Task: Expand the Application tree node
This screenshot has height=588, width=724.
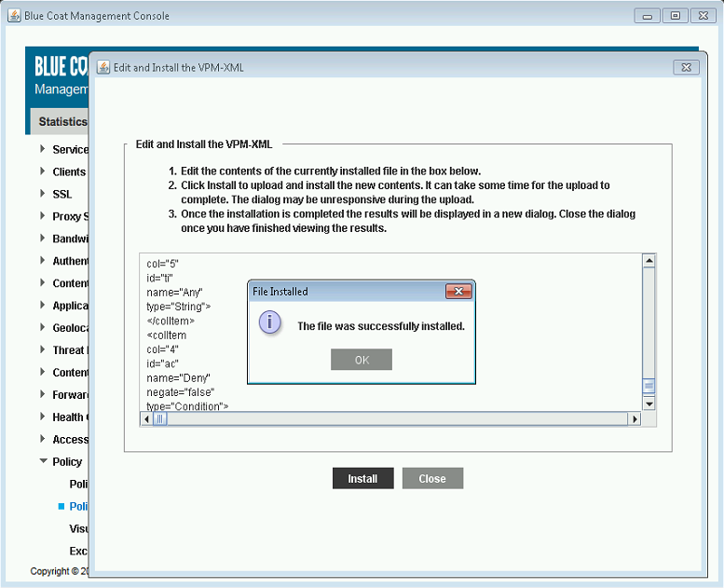Action: point(43,305)
